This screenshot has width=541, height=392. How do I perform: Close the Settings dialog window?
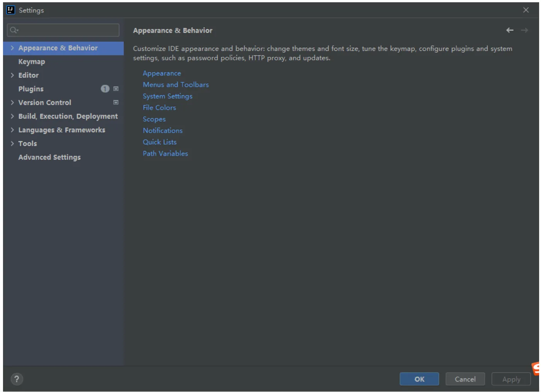pyautogui.click(x=526, y=10)
